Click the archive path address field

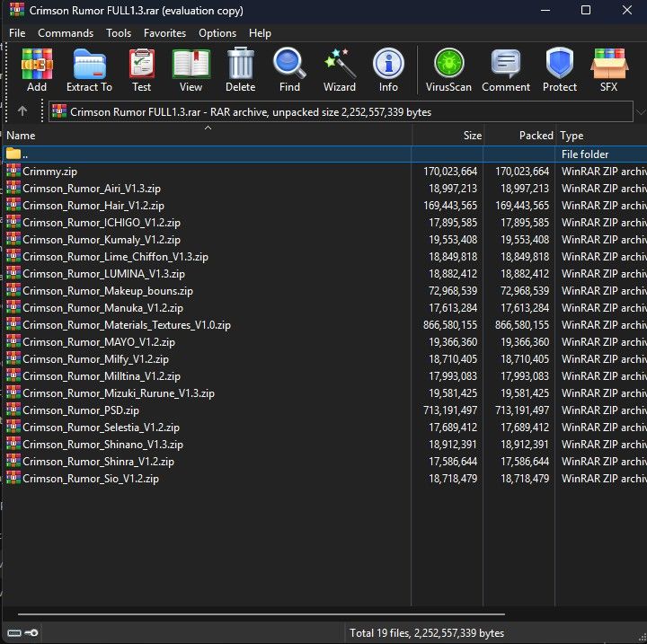[341, 111]
